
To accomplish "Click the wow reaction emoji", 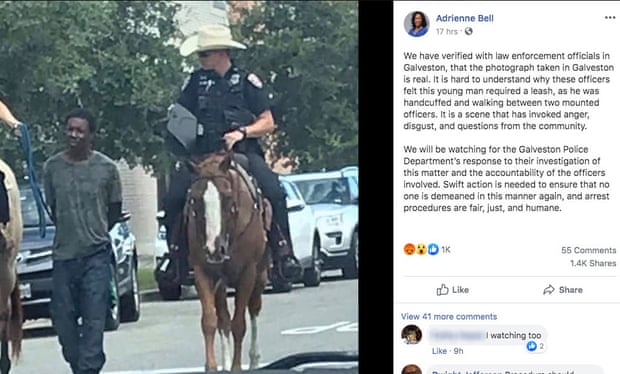I will (421, 249).
